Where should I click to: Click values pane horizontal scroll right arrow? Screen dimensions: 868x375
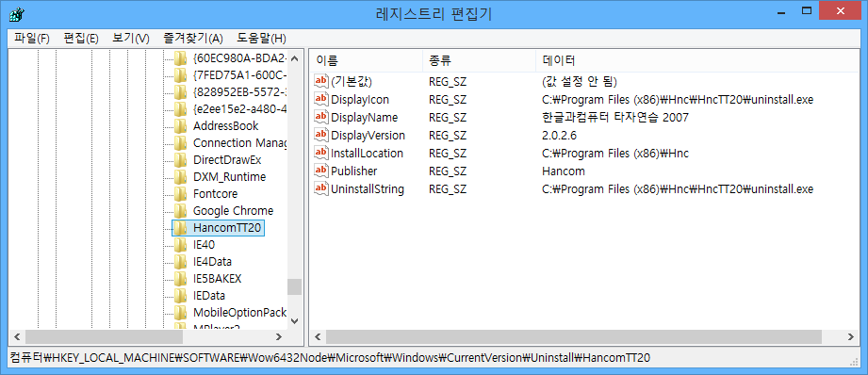click(851, 336)
